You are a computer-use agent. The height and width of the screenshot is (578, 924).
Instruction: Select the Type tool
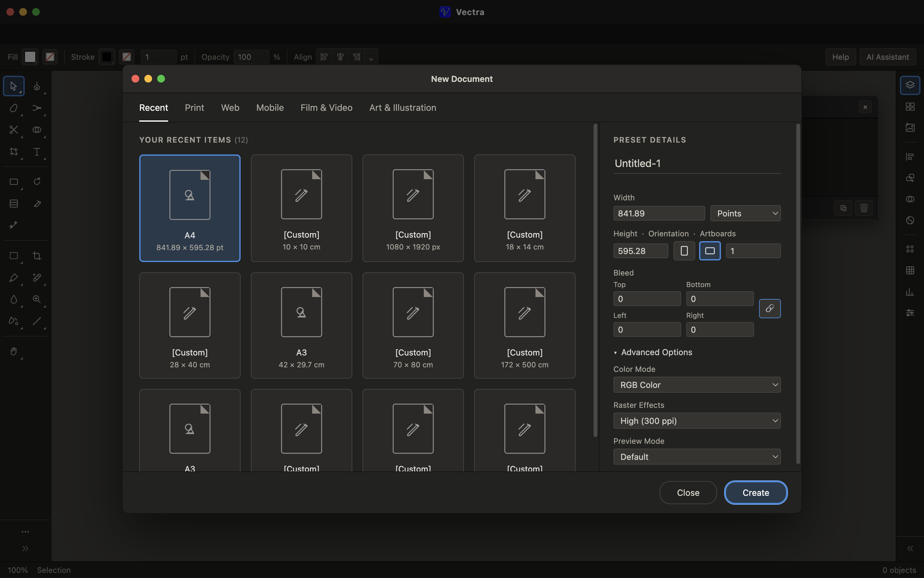37,152
